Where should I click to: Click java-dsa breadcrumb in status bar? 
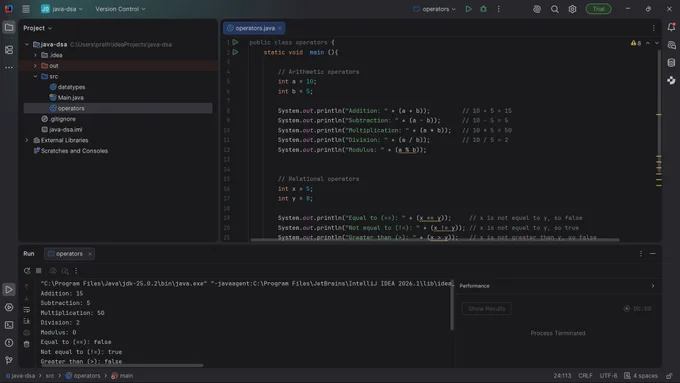click(x=20, y=376)
